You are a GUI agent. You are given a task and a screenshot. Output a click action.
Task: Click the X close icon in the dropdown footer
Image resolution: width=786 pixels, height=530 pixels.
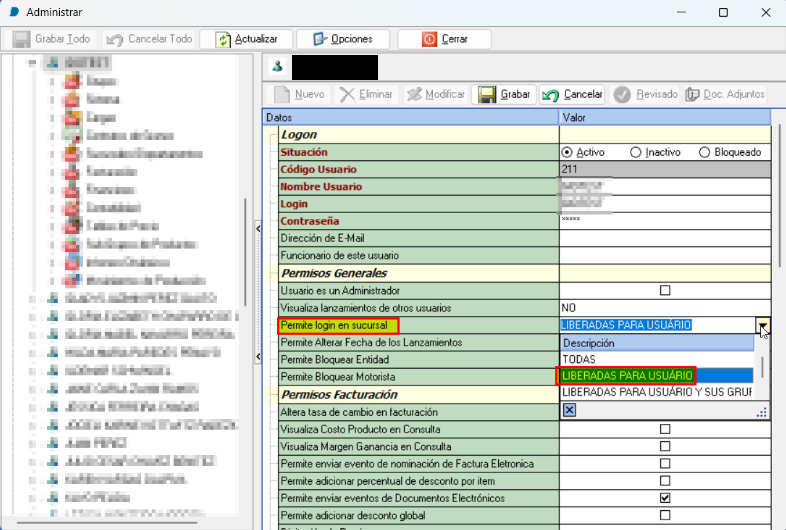pyautogui.click(x=569, y=410)
